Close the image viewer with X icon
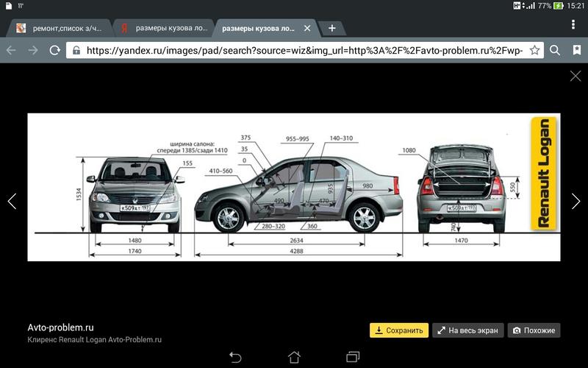588x368 pixels. [576, 76]
